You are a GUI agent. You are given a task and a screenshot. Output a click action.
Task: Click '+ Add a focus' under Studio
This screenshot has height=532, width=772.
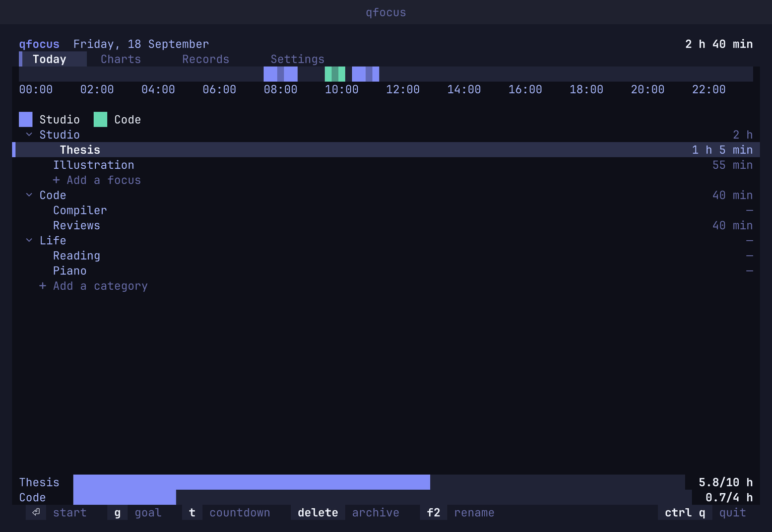tap(97, 180)
